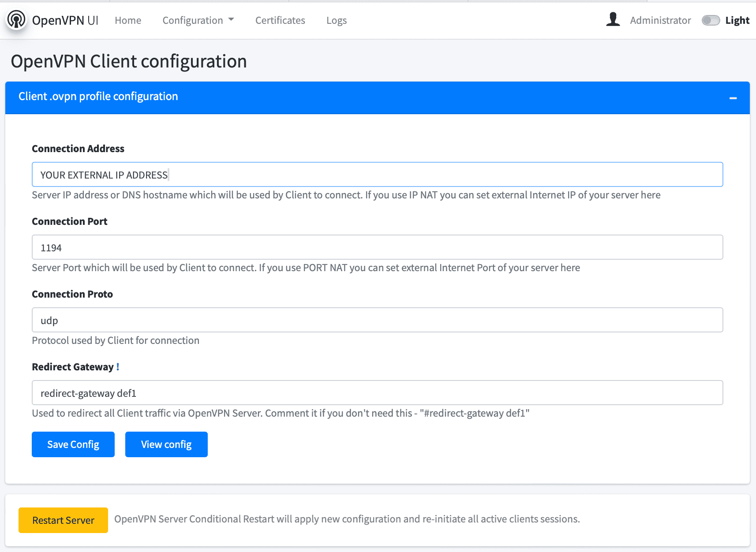Image resolution: width=756 pixels, height=552 pixels.
Task: Collapse the Client .ovpn profile panel
Action: click(x=733, y=98)
